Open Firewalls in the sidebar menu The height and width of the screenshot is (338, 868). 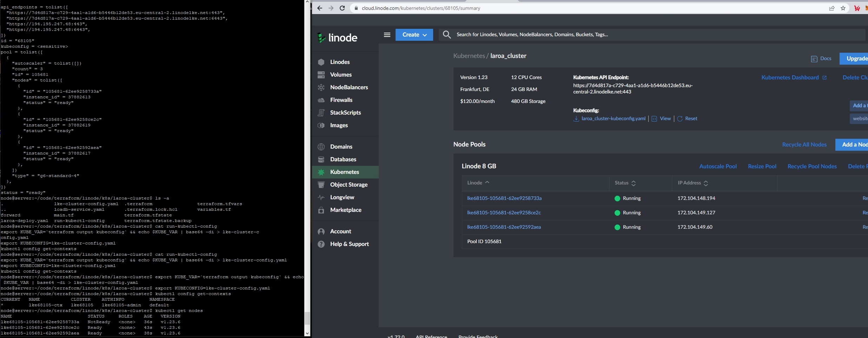[x=341, y=100]
